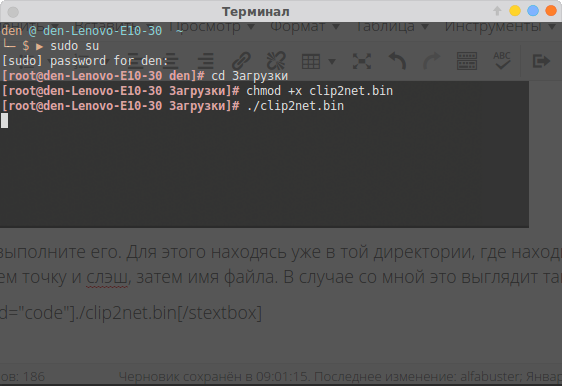Click the word count '186' in status bar

pyautogui.click(x=34, y=377)
